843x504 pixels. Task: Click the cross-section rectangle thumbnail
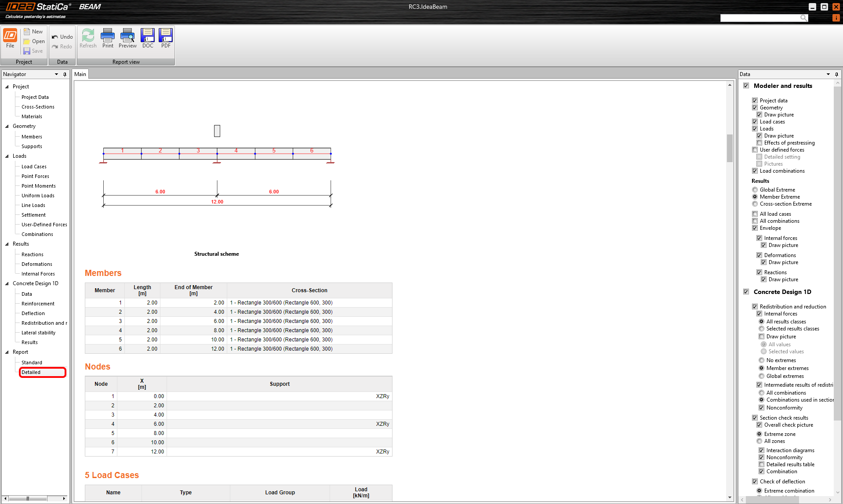(217, 131)
